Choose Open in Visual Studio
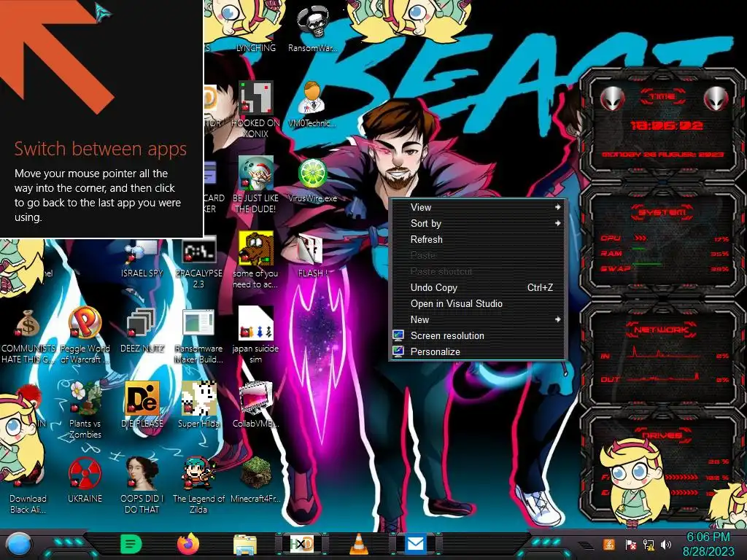The image size is (747, 560). point(478,304)
